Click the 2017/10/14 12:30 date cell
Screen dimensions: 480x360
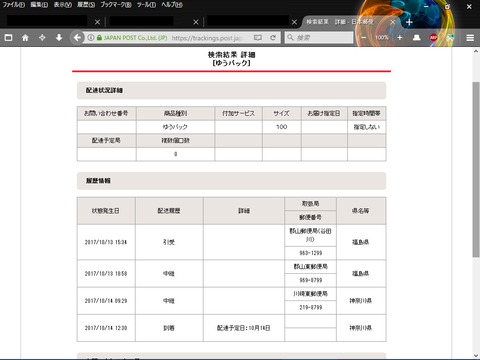click(x=106, y=328)
